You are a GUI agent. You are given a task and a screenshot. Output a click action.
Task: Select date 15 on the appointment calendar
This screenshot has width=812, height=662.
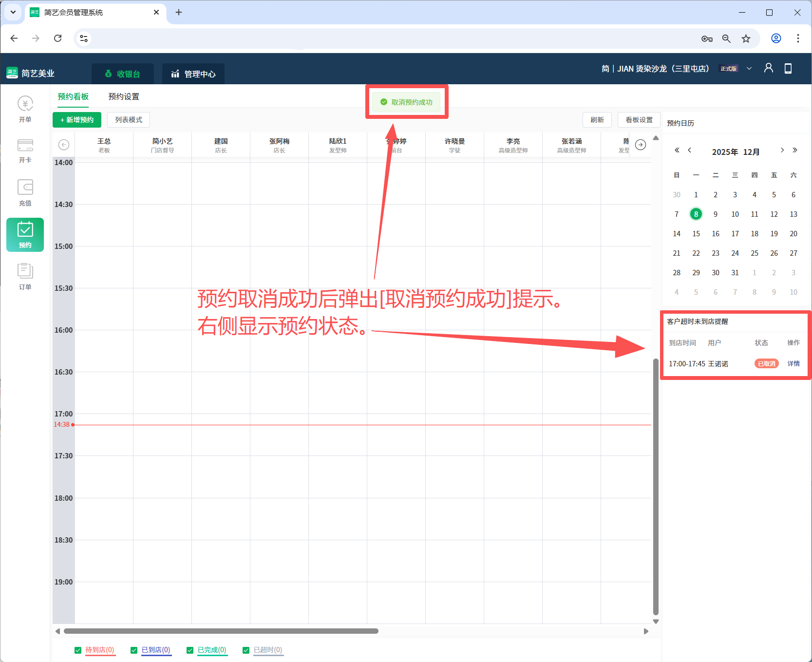point(696,233)
